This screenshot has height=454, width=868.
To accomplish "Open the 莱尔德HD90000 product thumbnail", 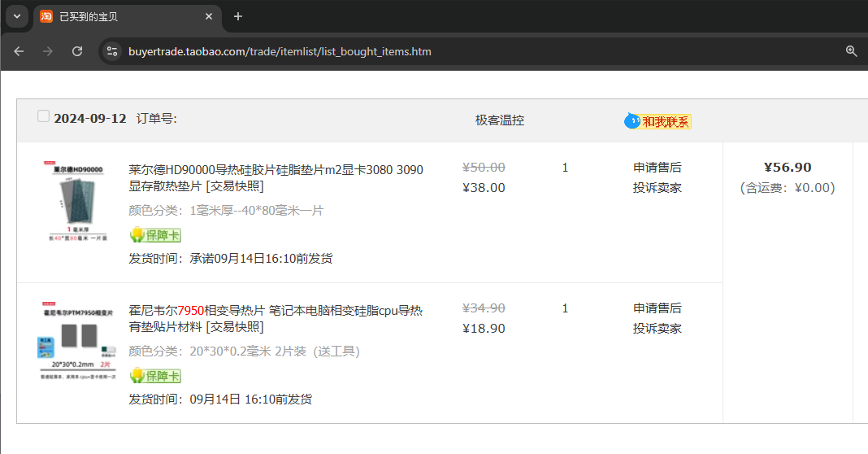I will pyautogui.click(x=77, y=201).
